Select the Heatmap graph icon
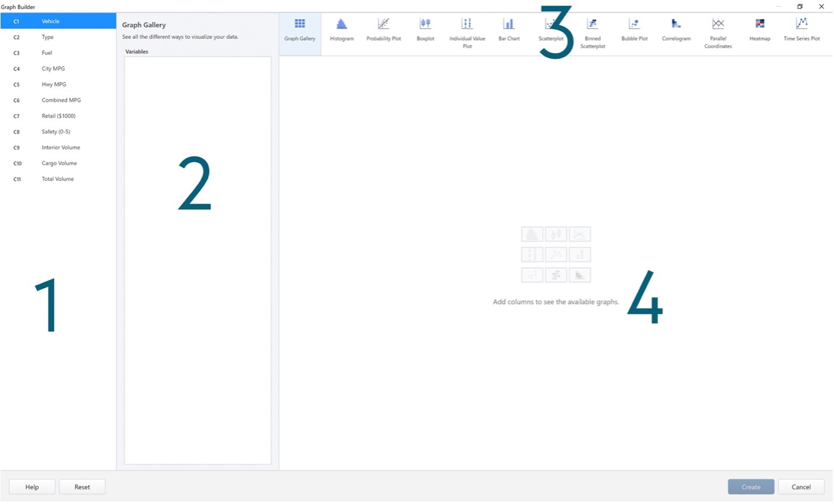Image resolution: width=834 pixels, height=504 pixels. pyautogui.click(x=759, y=29)
